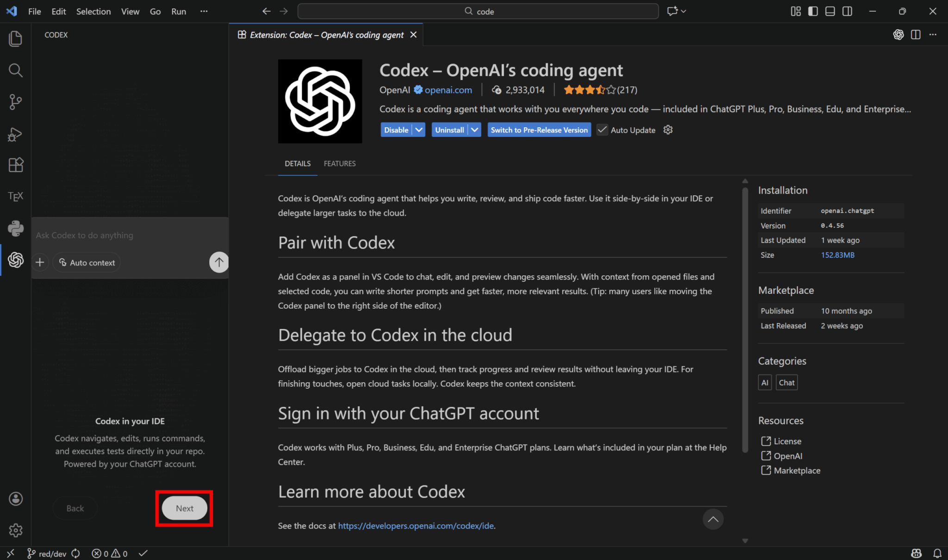The image size is (948, 560).
Task: Click the extension details vertical scrollbar
Action: pyautogui.click(x=745, y=319)
